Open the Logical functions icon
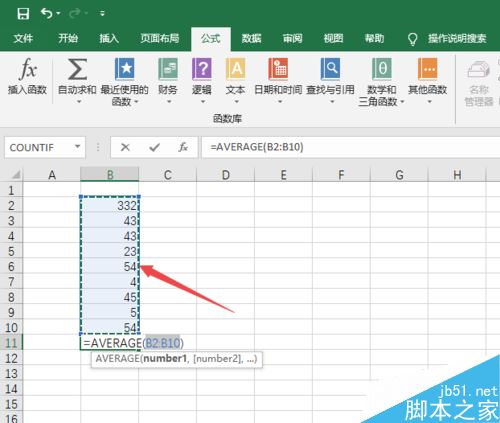 (x=202, y=69)
